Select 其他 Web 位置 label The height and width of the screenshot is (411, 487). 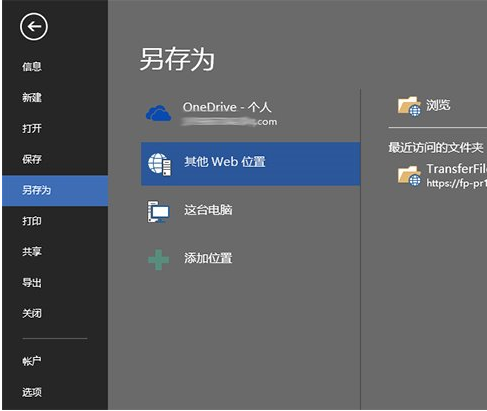point(225,162)
